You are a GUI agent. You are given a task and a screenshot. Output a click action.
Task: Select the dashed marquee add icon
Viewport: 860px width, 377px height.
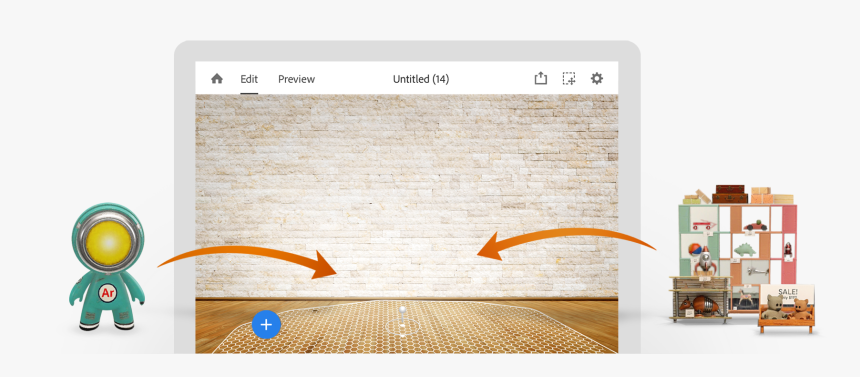[x=569, y=78]
